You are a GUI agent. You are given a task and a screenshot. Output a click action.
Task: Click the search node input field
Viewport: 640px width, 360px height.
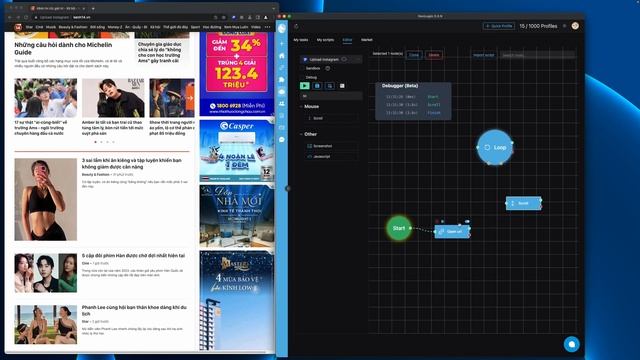(x=538, y=55)
